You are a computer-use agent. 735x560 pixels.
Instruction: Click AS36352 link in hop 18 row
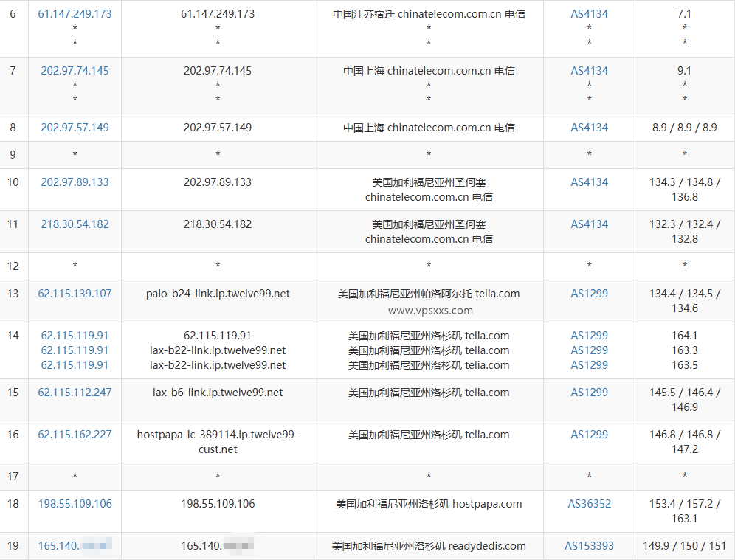(x=589, y=504)
